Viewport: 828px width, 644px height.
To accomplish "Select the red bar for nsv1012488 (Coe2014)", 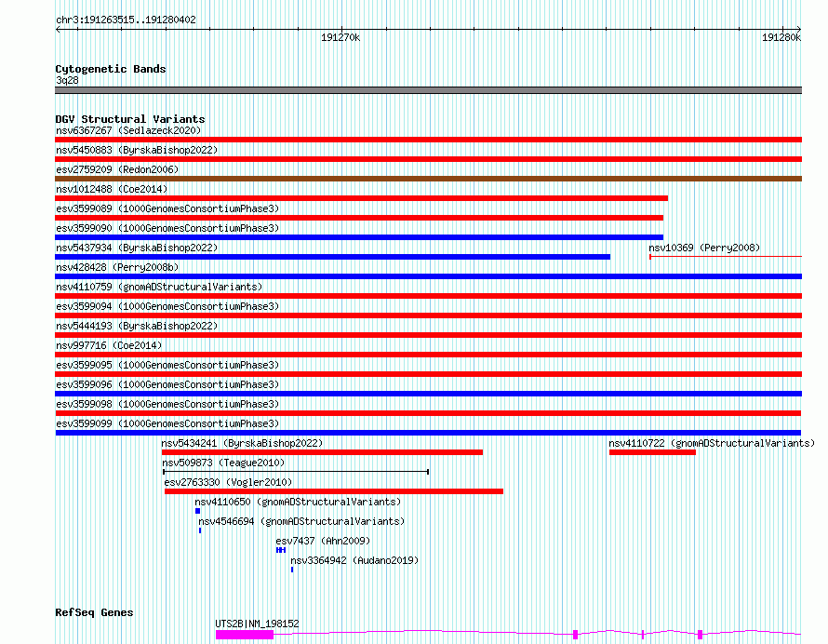I will click(361, 198).
